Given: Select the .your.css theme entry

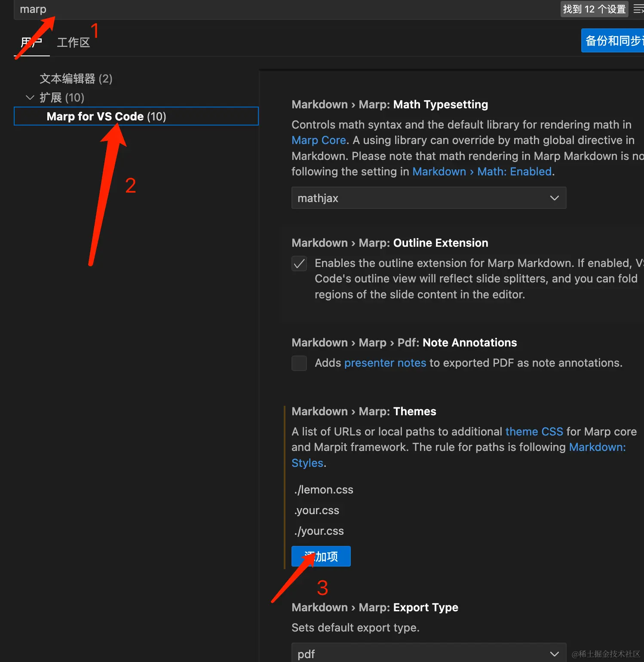Looking at the screenshot, I should 317,510.
